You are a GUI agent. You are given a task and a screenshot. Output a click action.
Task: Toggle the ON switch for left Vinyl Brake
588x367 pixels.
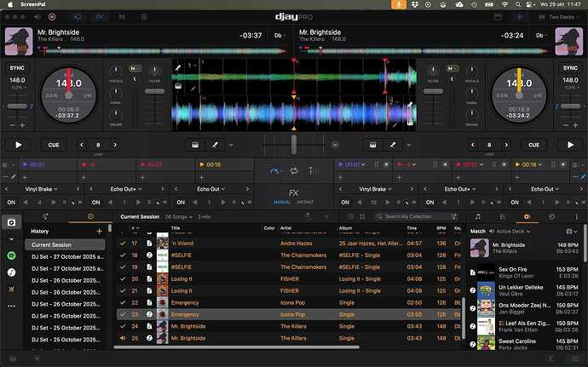(x=12, y=203)
